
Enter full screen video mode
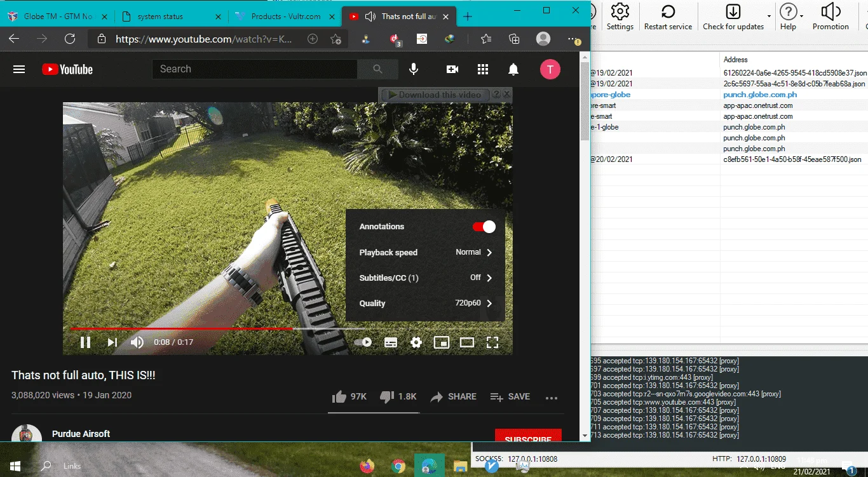492,342
